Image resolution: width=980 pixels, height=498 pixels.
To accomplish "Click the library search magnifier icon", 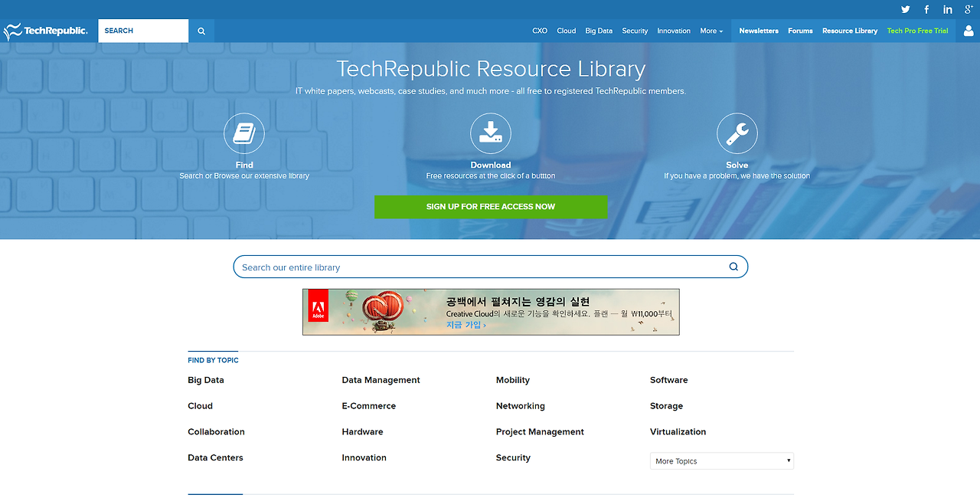I will click(733, 267).
